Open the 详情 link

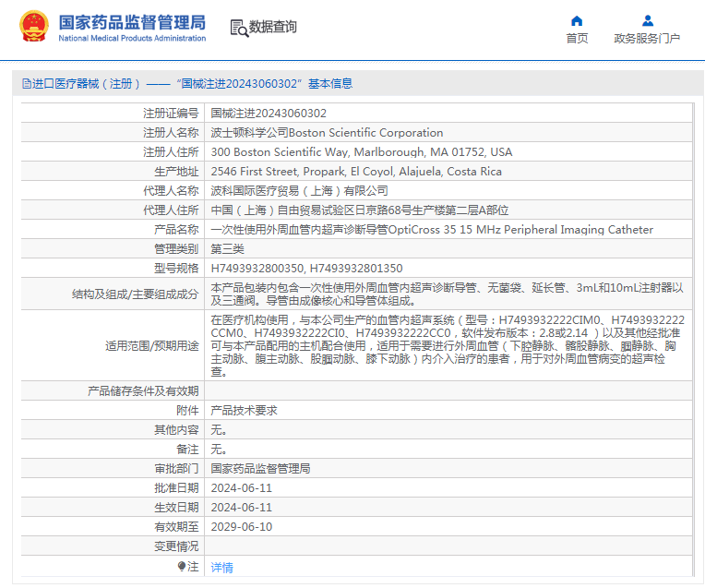222,568
